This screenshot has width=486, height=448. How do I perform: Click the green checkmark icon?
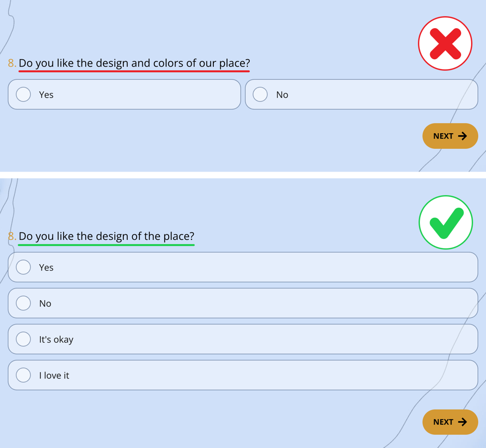point(446,222)
